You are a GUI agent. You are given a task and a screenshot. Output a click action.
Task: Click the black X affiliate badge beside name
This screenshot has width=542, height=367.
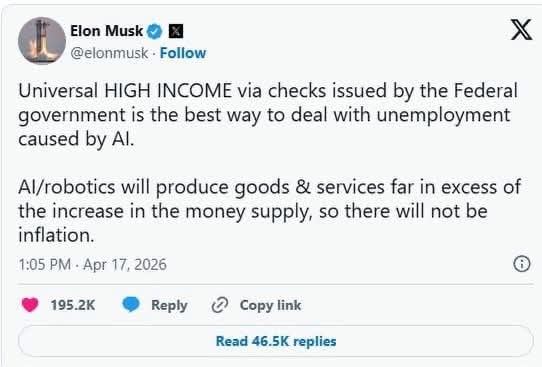pyautogui.click(x=176, y=31)
